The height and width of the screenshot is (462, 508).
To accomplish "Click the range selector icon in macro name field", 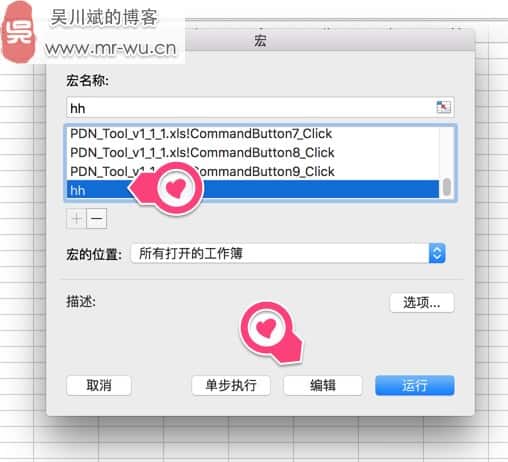I will click(443, 107).
